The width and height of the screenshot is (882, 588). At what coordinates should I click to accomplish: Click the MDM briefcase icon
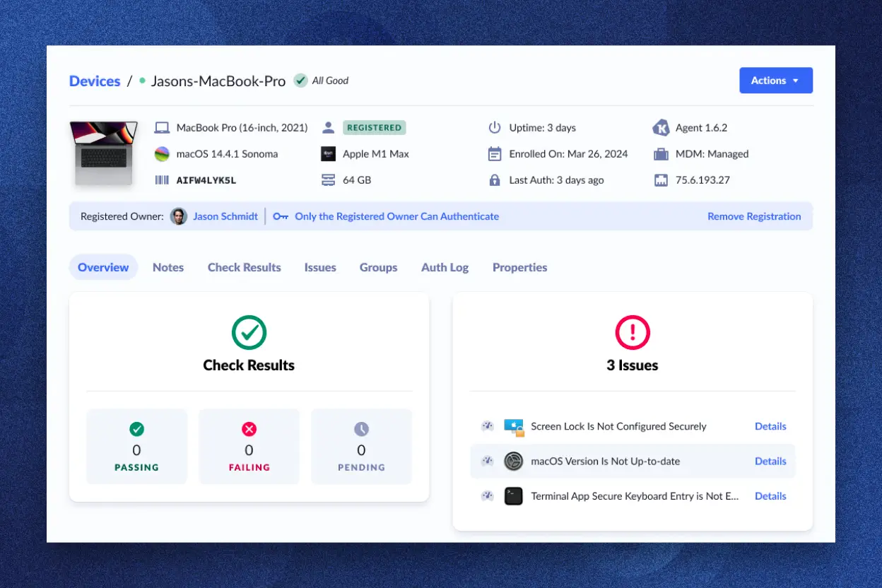click(x=661, y=153)
